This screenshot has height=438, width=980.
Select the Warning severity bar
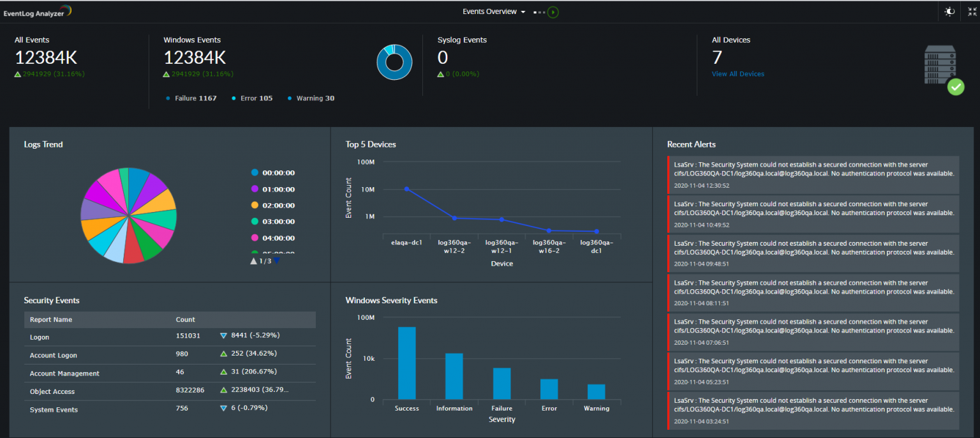596,391
